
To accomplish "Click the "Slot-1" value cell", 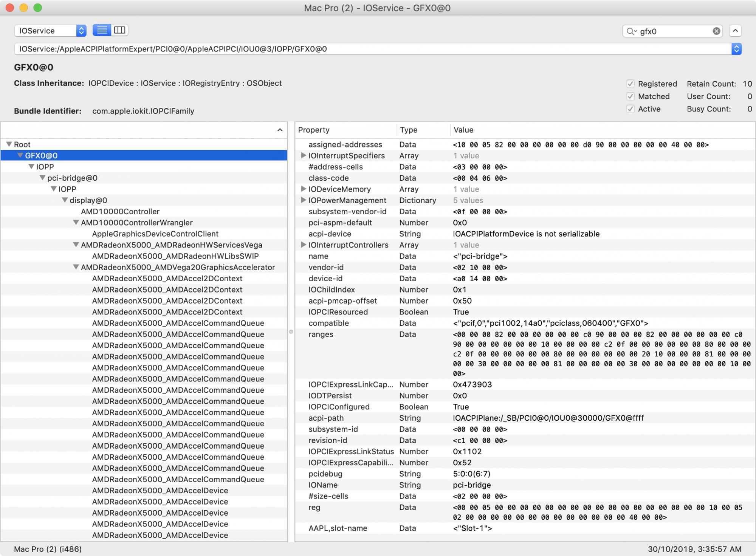I will (472, 528).
